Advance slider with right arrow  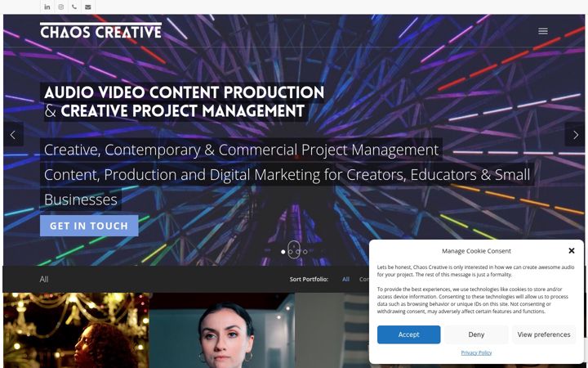pos(575,134)
